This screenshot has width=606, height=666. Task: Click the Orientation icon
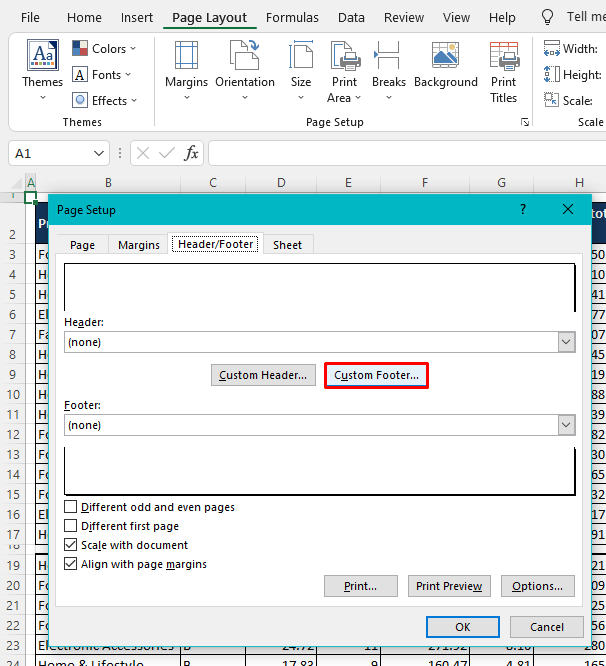click(245, 55)
